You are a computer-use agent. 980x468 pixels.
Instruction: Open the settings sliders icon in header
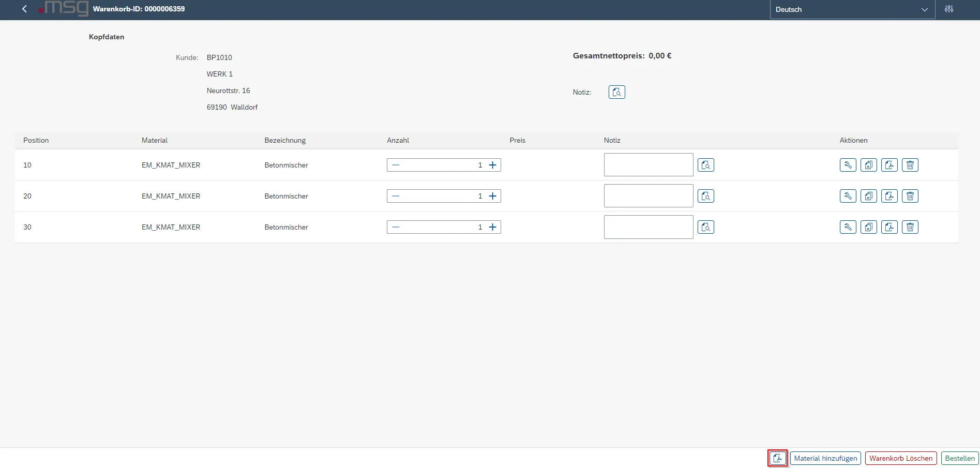tap(948, 9)
